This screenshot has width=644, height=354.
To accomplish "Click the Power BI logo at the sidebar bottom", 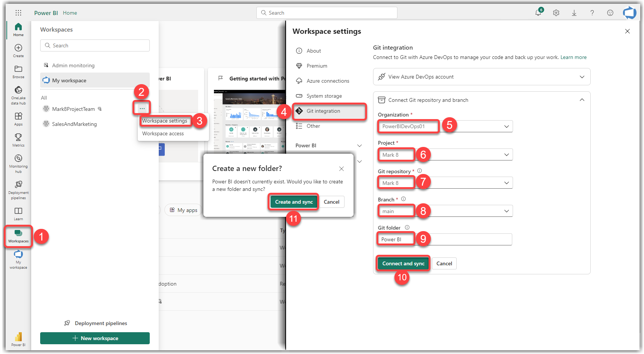I will coord(18,339).
